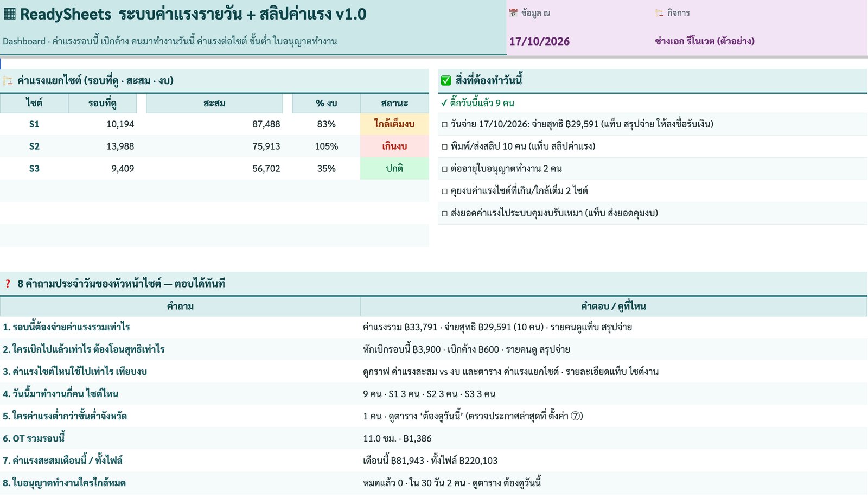
Task: Click the green ปกติ status cell
Action: pos(394,169)
